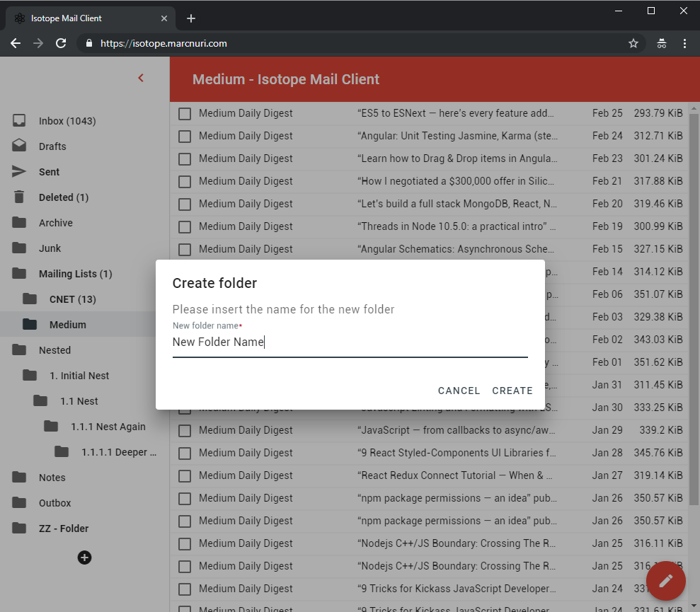Select the Deleted (1) folder label
The height and width of the screenshot is (612, 700).
(x=64, y=197)
